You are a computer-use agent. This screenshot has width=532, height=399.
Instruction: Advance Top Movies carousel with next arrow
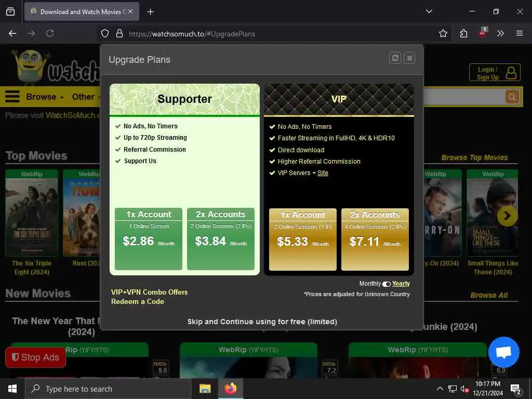coord(507,216)
